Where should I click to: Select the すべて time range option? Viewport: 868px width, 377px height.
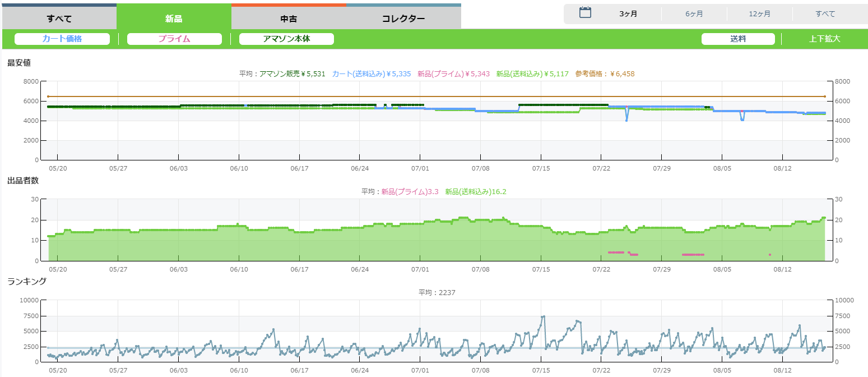point(825,14)
